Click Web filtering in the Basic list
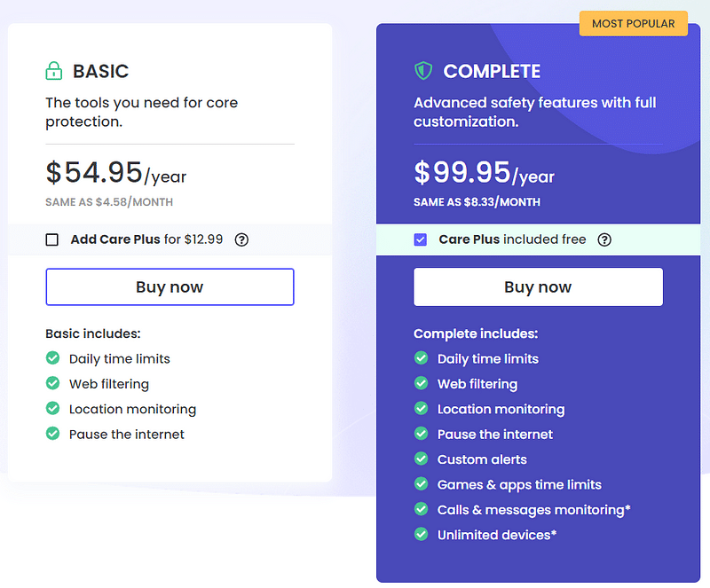 [x=109, y=384]
